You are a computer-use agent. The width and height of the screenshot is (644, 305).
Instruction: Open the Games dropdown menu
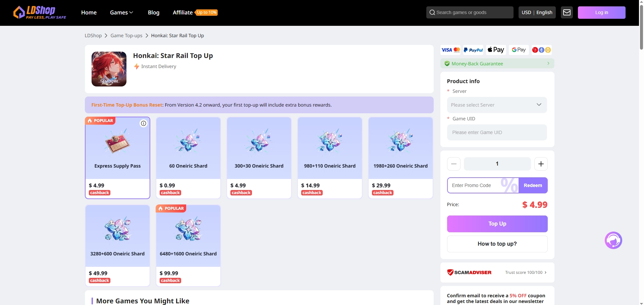click(x=121, y=12)
